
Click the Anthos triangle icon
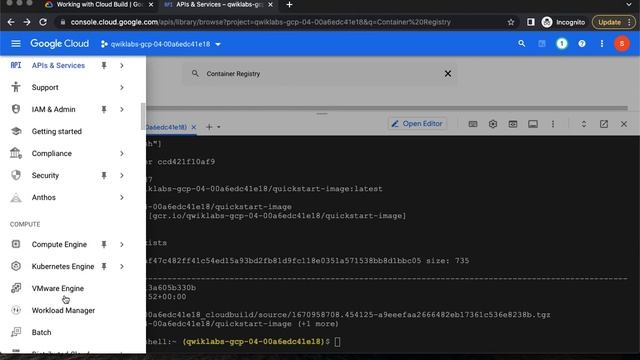click(x=16, y=198)
